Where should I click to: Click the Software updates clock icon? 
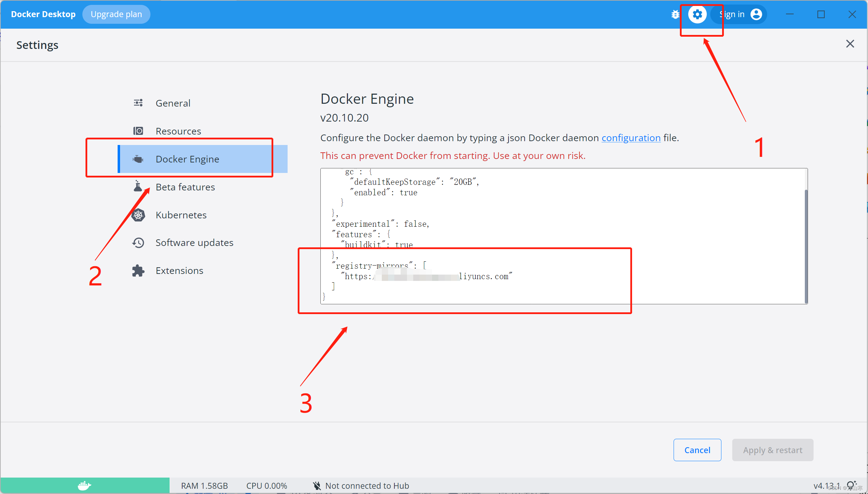(138, 242)
